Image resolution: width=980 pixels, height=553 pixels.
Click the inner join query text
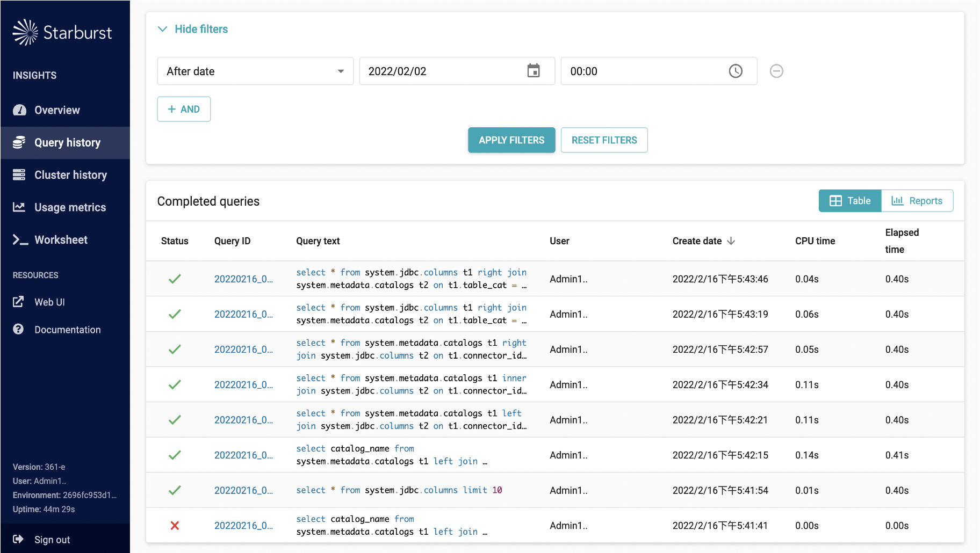click(412, 384)
